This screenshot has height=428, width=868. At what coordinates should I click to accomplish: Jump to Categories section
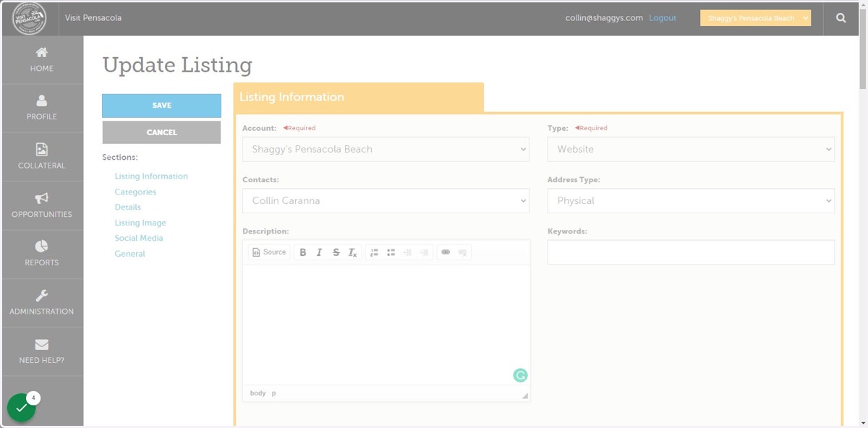point(135,192)
